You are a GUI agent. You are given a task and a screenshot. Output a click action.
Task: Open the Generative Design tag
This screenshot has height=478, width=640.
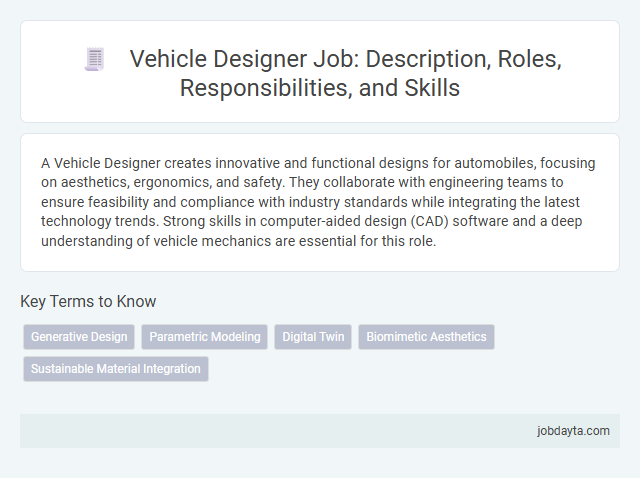pos(79,337)
